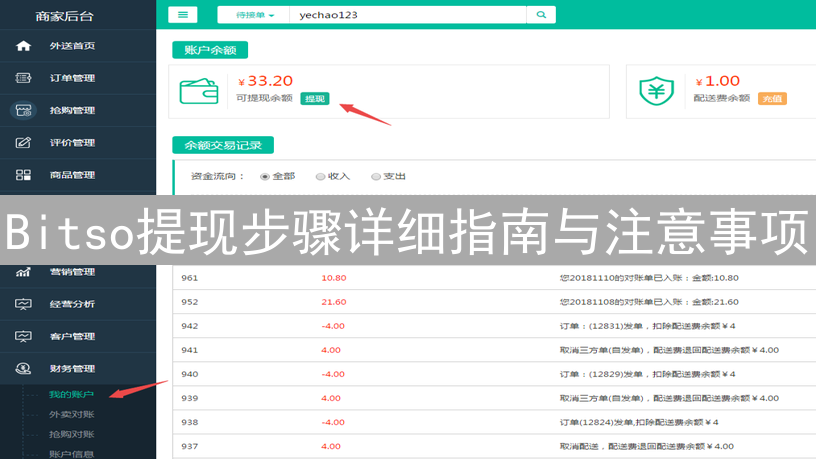Click record ID 941
Viewport: 816px width, 459px height.
tap(189, 350)
